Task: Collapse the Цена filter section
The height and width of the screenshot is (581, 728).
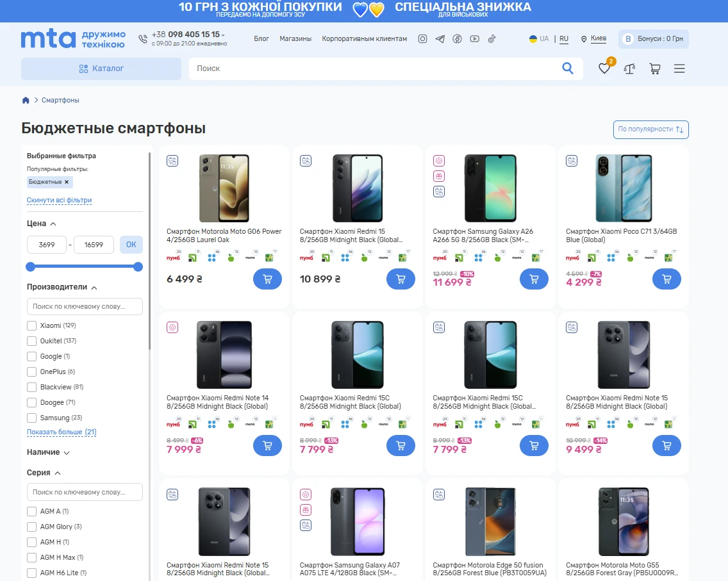Action: [x=41, y=224]
